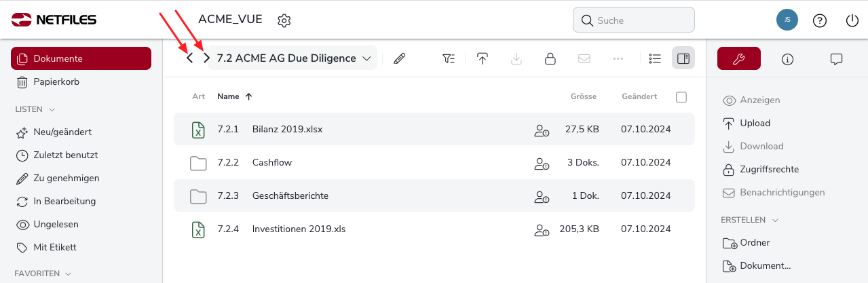Image resolution: width=868 pixels, height=283 pixels.
Task: Toggle the side panel view button
Action: click(683, 59)
